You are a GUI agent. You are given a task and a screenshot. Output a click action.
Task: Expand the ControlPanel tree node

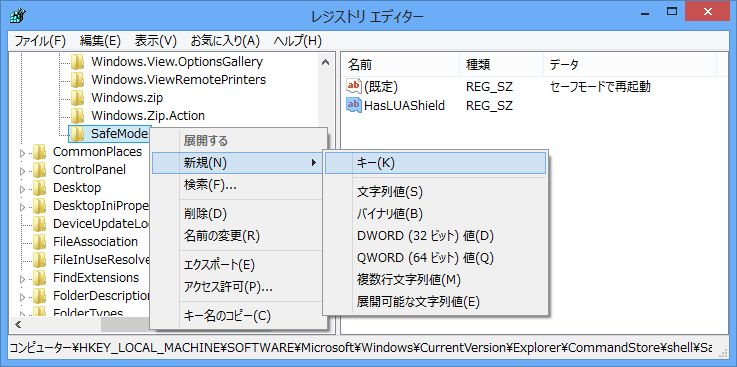tap(23, 171)
